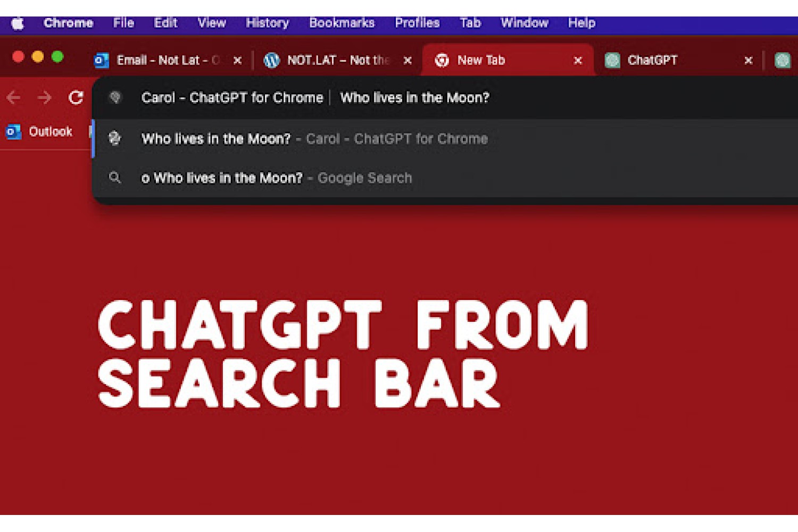The width and height of the screenshot is (798, 532).
Task: Click the Outlook bookmark icon
Action: (13, 131)
